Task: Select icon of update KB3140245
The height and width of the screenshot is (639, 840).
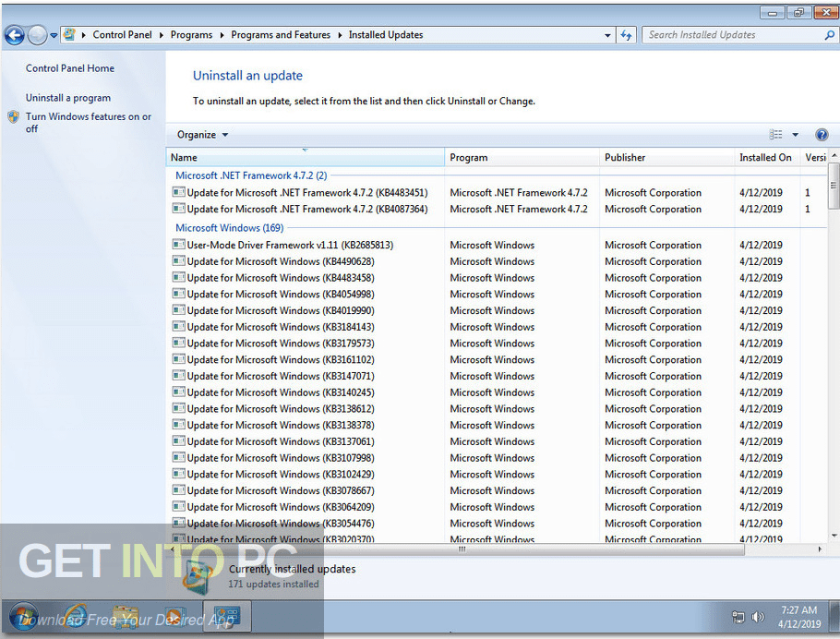Action: click(178, 392)
